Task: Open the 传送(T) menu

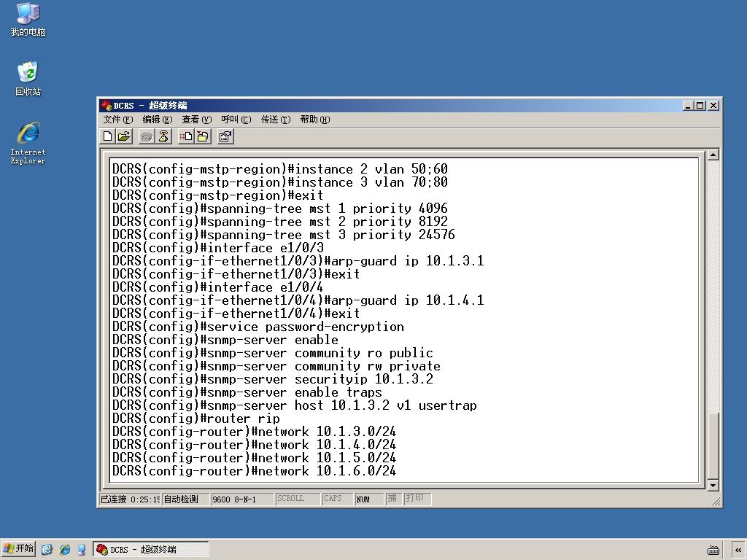Action: click(275, 120)
